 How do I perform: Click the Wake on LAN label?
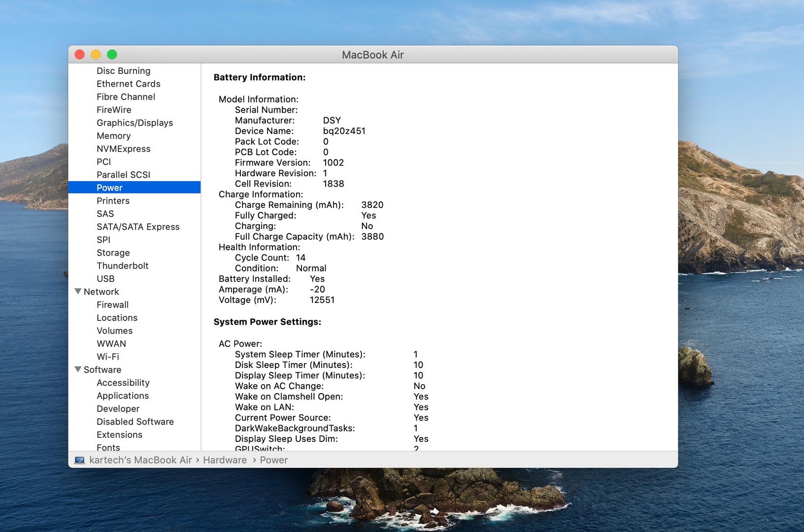click(264, 407)
